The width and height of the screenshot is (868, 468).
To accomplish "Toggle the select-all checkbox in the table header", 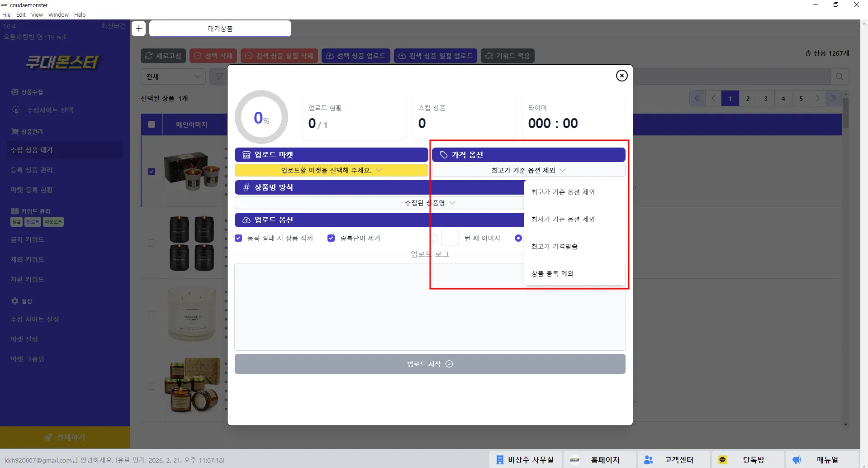I will click(152, 124).
